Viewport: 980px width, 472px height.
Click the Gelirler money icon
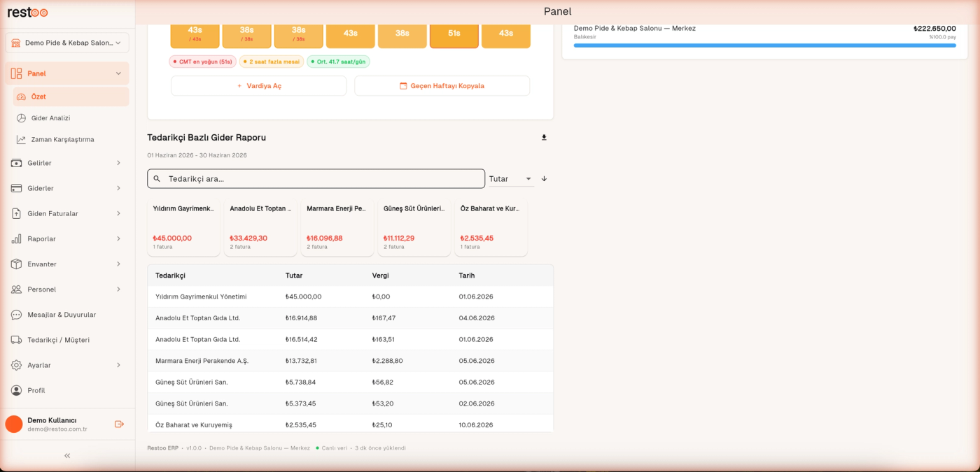click(16, 163)
